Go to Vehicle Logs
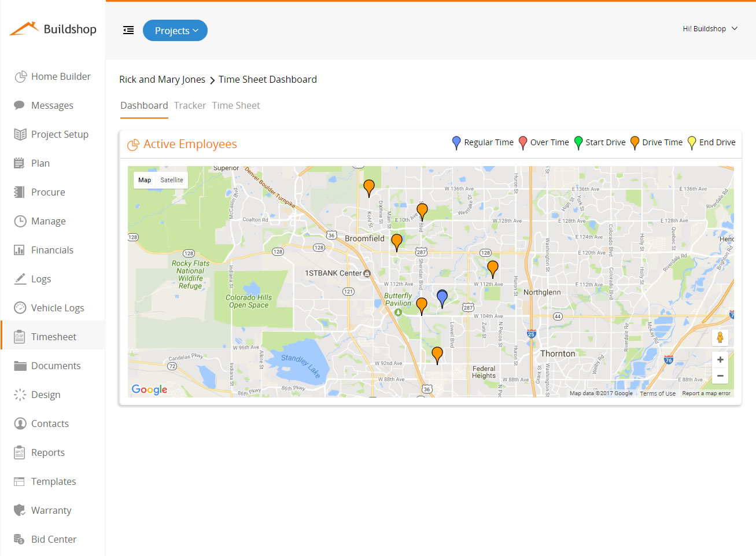 tap(57, 308)
